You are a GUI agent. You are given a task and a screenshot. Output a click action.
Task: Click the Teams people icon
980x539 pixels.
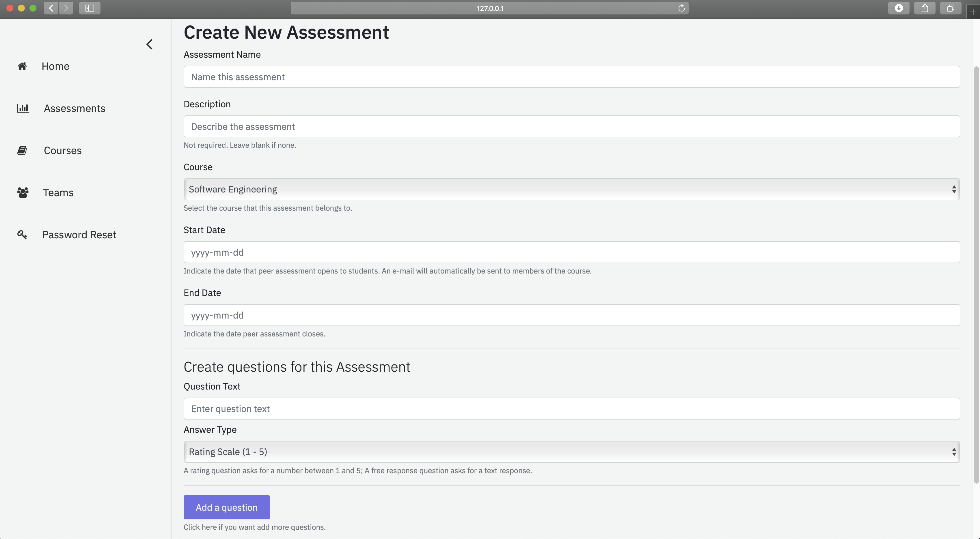pos(23,192)
